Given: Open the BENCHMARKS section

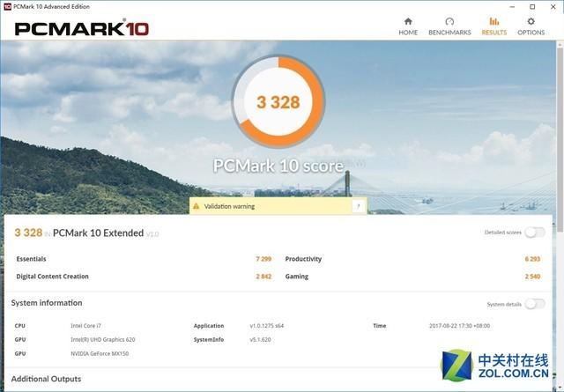Looking at the screenshot, I should point(449,26).
